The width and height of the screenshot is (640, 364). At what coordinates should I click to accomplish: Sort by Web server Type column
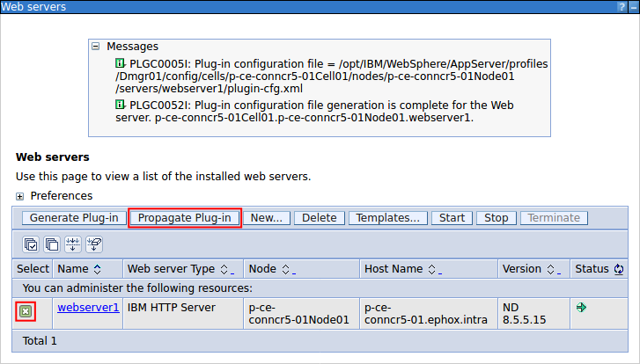coord(226,268)
